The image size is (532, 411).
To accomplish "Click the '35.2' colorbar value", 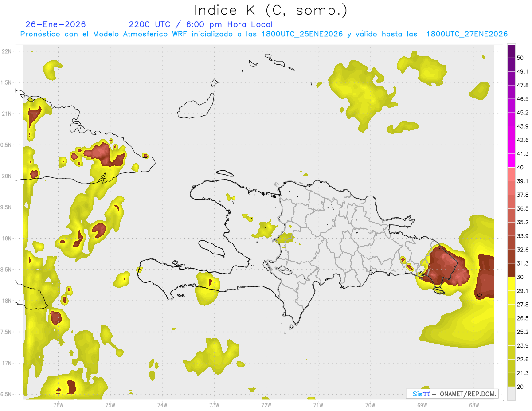I will pos(523,222).
